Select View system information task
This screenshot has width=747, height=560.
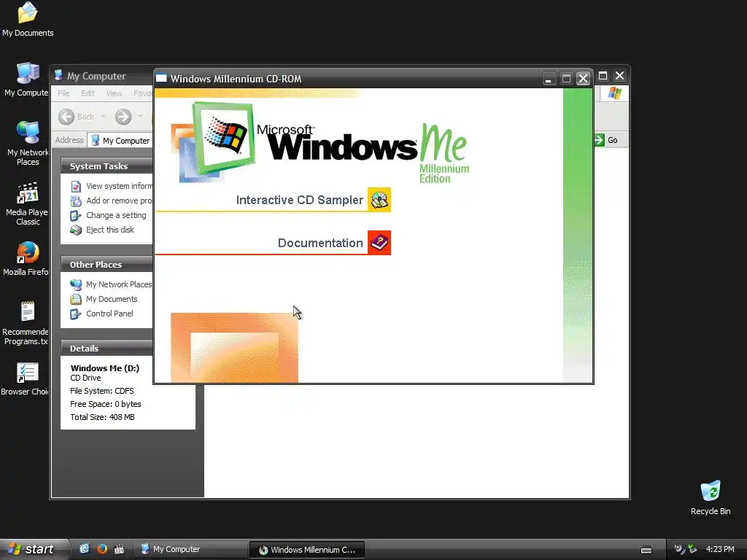point(119,186)
